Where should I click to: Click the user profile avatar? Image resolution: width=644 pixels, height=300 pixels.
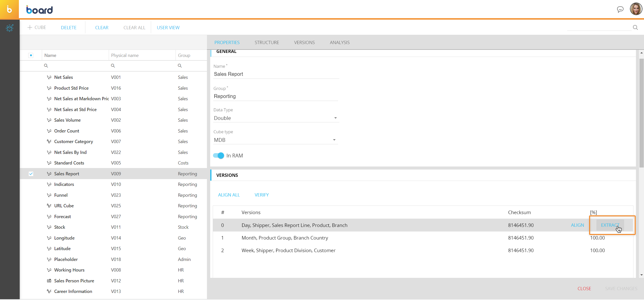tap(636, 9)
